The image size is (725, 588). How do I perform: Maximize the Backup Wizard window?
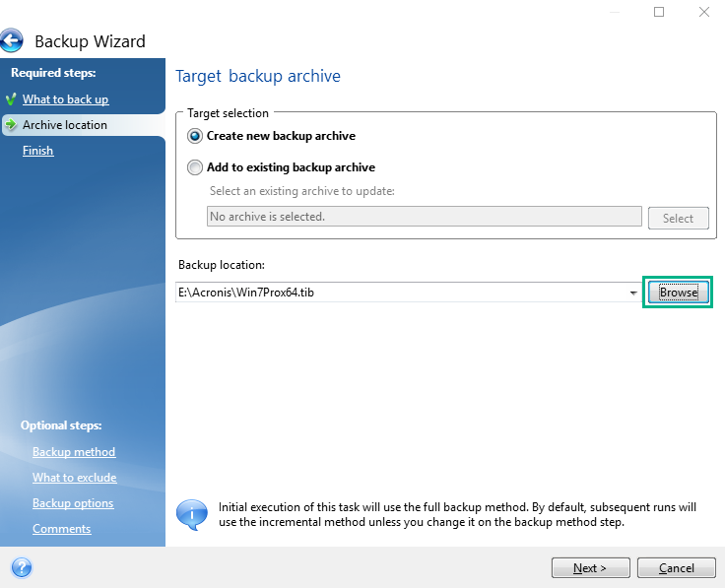point(659,12)
